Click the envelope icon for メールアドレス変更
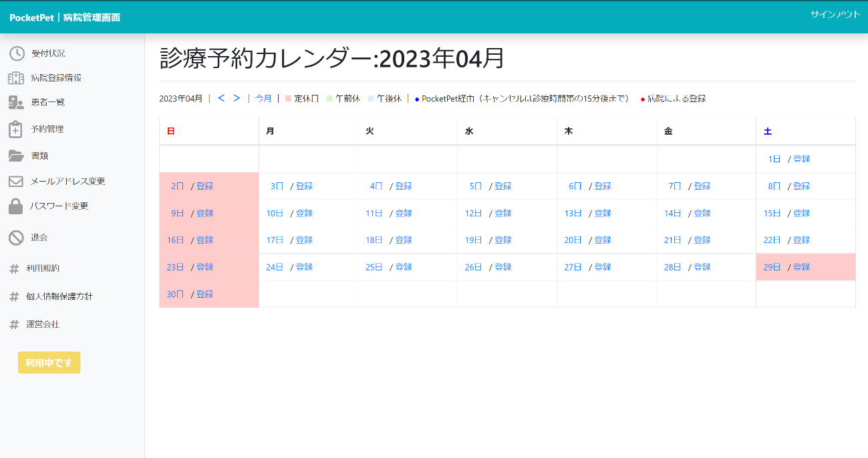The height and width of the screenshot is (458, 868). pos(16,181)
